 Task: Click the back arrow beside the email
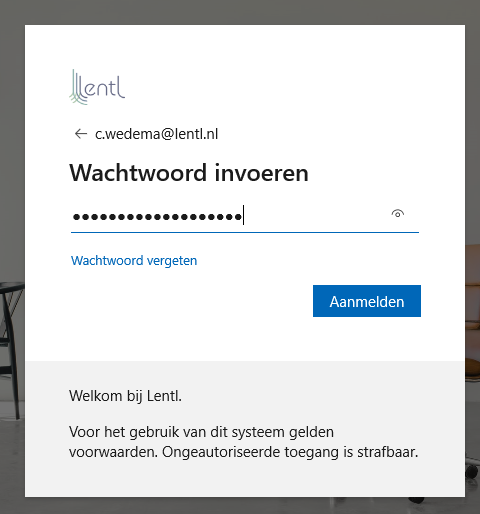pos(81,134)
